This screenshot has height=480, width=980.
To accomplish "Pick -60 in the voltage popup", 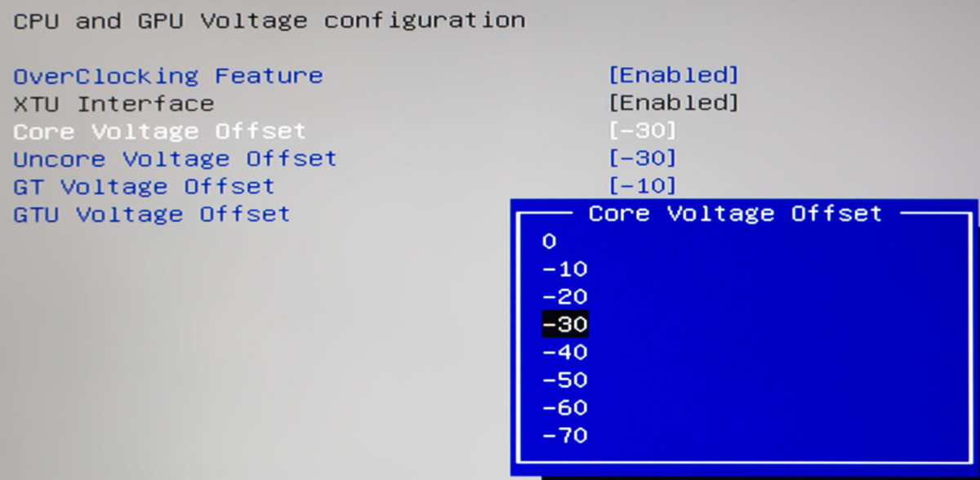I will [x=563, y=407].
